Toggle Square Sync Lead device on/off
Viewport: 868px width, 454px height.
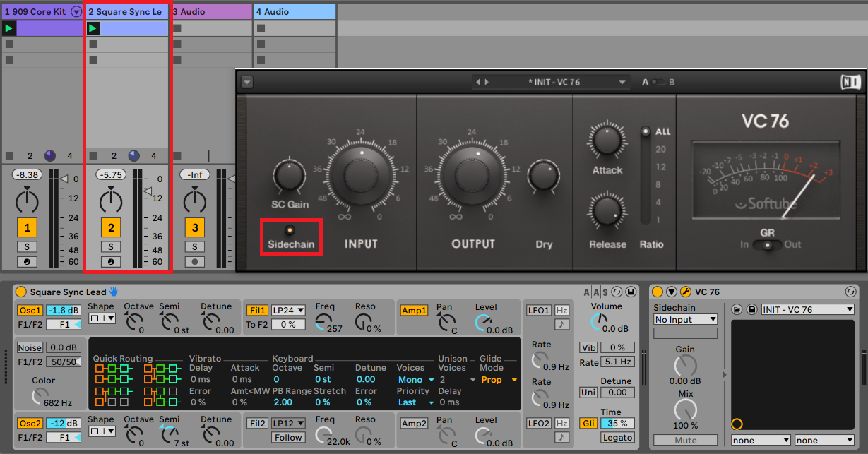coord(20,292)
